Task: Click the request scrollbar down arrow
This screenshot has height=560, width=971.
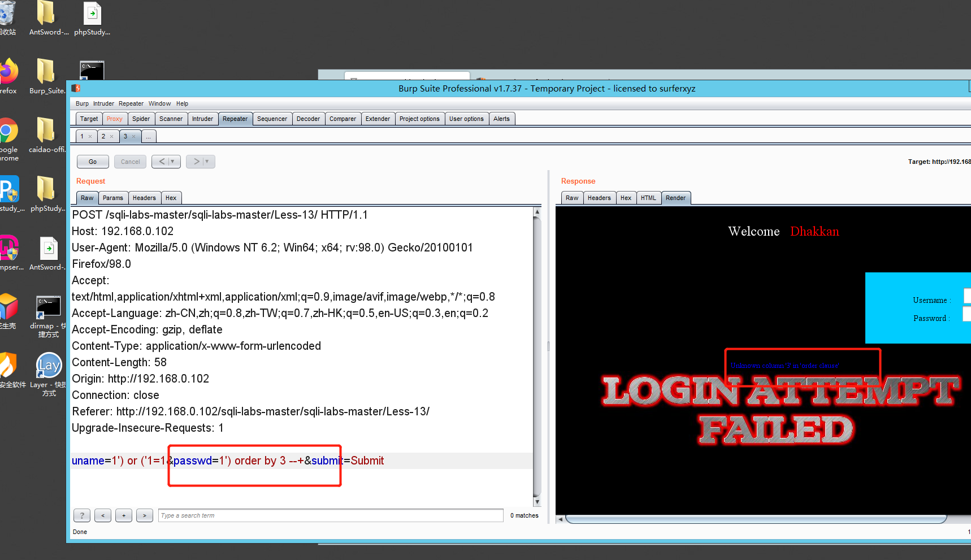Action: point(537,502)
